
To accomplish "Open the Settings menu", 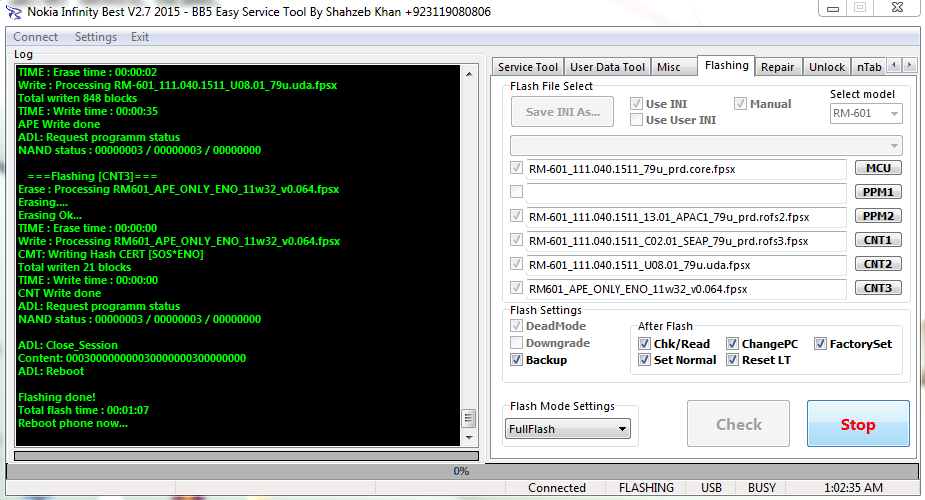I will (x=96, y=37).
